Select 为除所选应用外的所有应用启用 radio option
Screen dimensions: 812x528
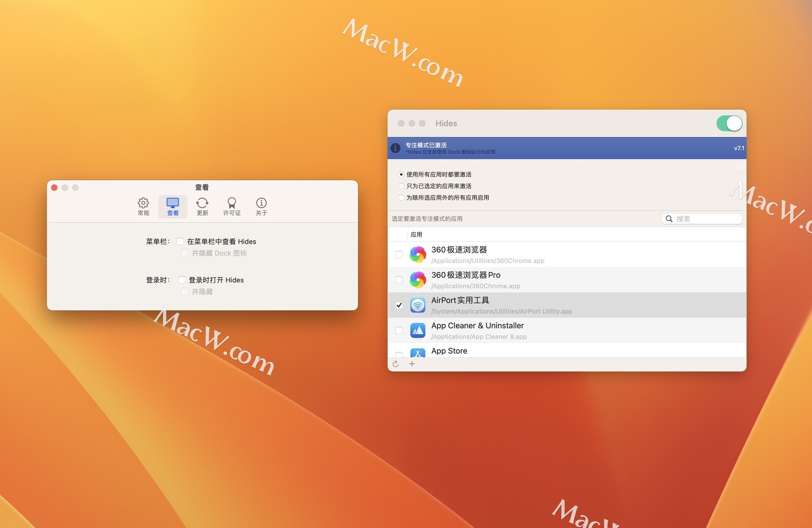point(401,197)
